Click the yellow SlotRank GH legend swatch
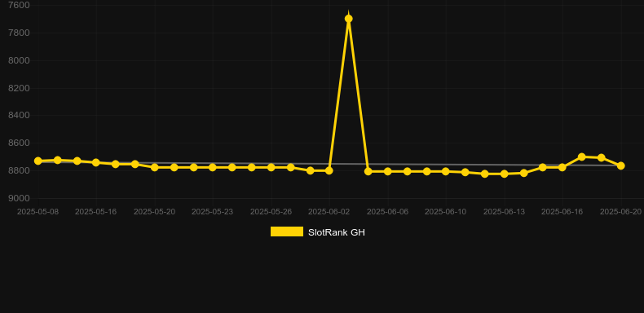This screenshot has height=313, width=644. pyautogui.click(x=287, y=231)
